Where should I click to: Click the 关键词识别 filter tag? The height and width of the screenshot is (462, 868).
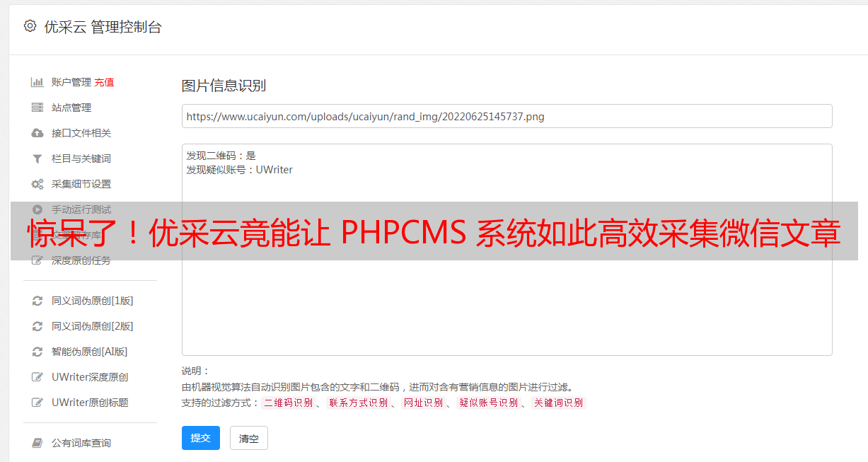click(x=559, y=403)
